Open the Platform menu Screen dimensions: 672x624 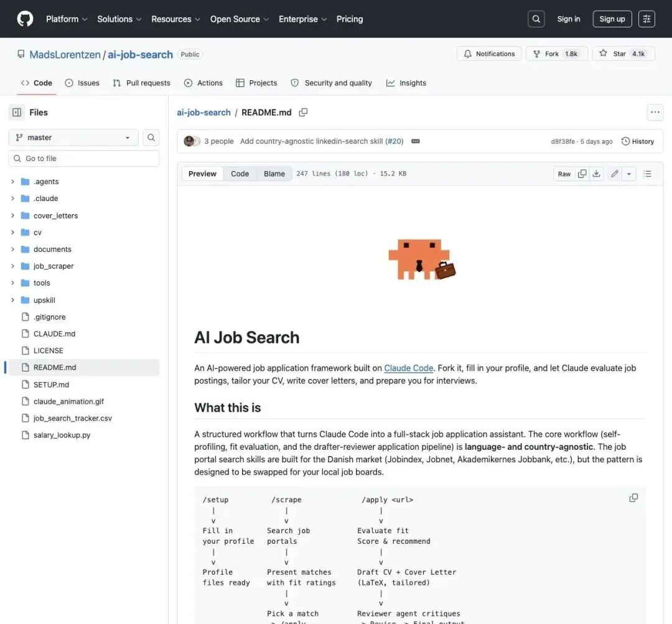67,19
